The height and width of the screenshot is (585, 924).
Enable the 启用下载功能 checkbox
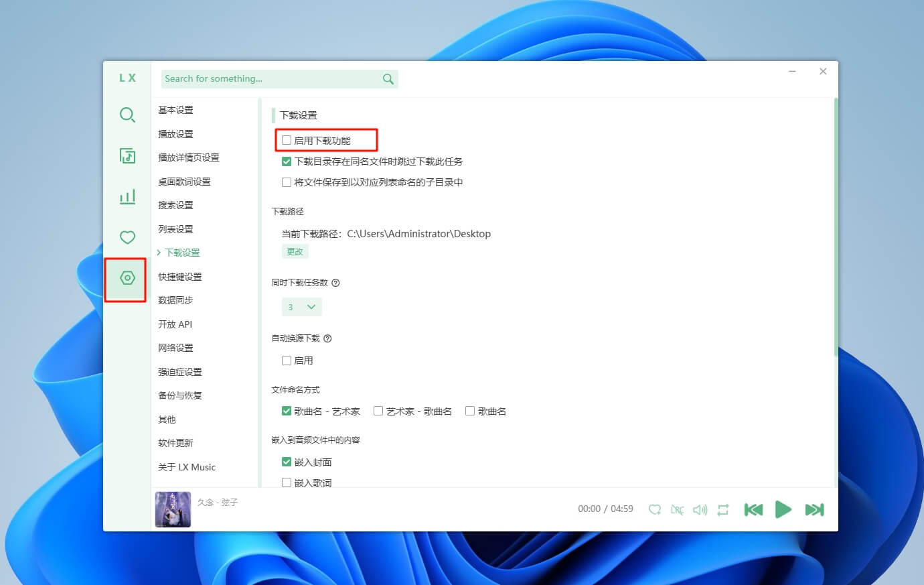tap(287, 141)
